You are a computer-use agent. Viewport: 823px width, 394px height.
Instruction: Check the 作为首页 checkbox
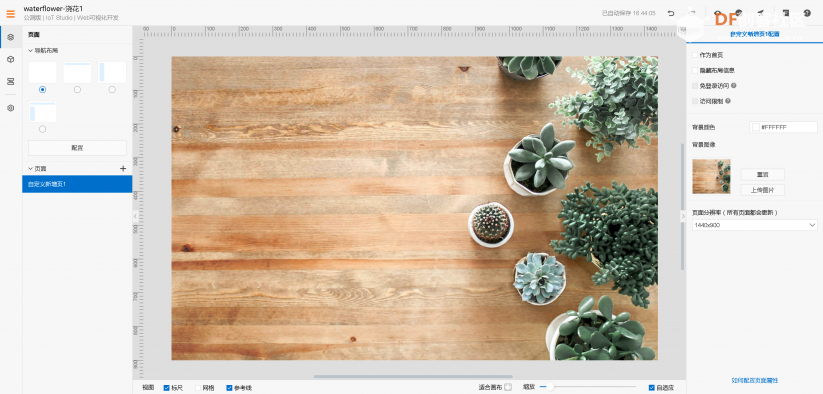click(x=695, y=55)
